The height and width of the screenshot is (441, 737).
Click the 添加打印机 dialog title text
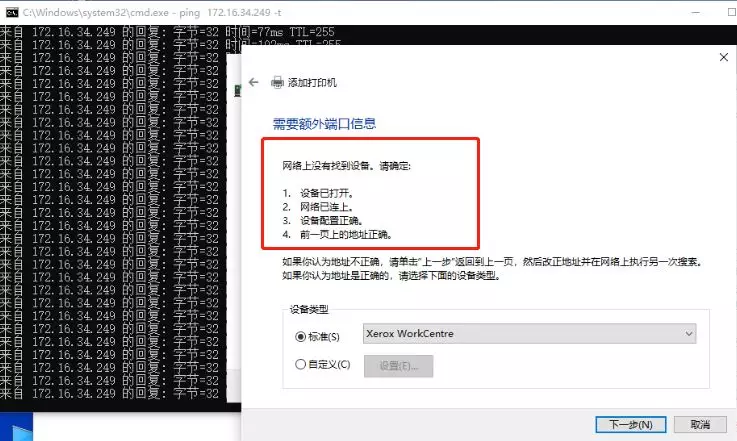[x=312, y=83]
